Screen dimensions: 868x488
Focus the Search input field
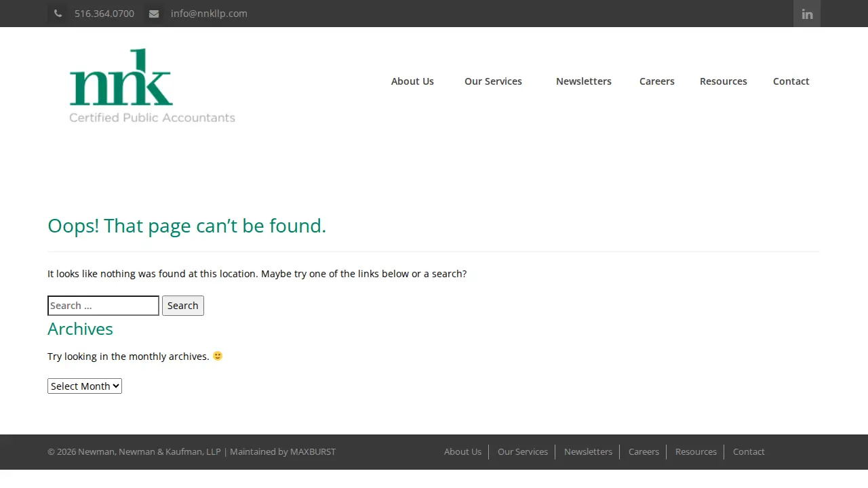[103, 306]
